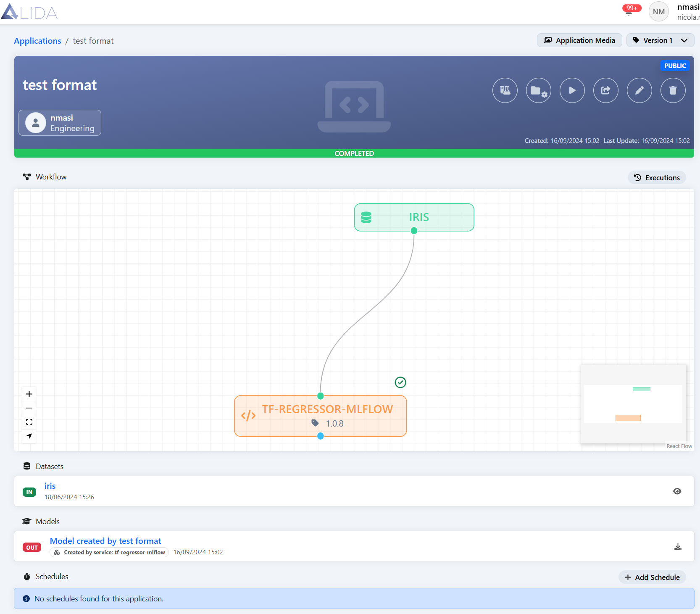Screen dimensions: 700x614
Task: Click the Models section heading
Action: [x=41, y=522]
